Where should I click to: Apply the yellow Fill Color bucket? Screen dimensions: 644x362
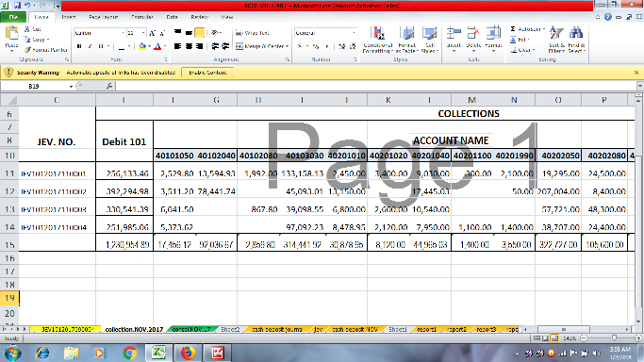click(x=142, y=46)
